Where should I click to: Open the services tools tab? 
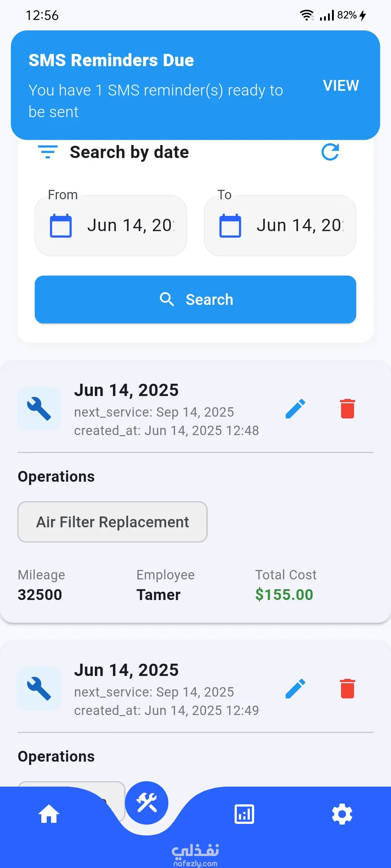[147, 803]
